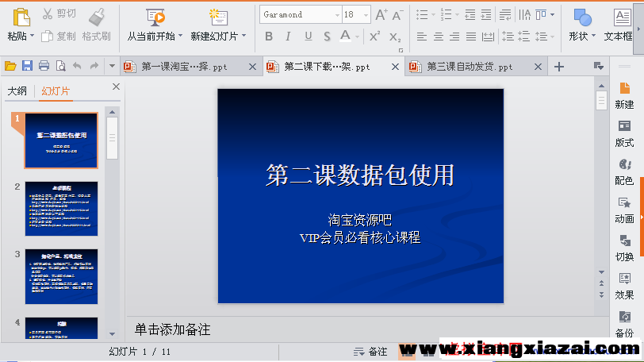Toggle bold formatting
The height and width of the screenshot is (362, 644).
(x=269, y=37)
